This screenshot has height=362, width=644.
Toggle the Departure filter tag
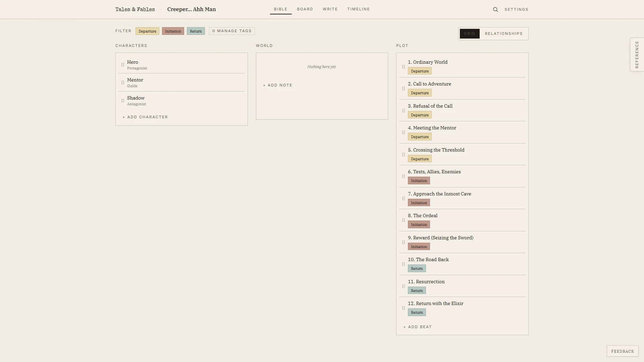click(147, 31)
